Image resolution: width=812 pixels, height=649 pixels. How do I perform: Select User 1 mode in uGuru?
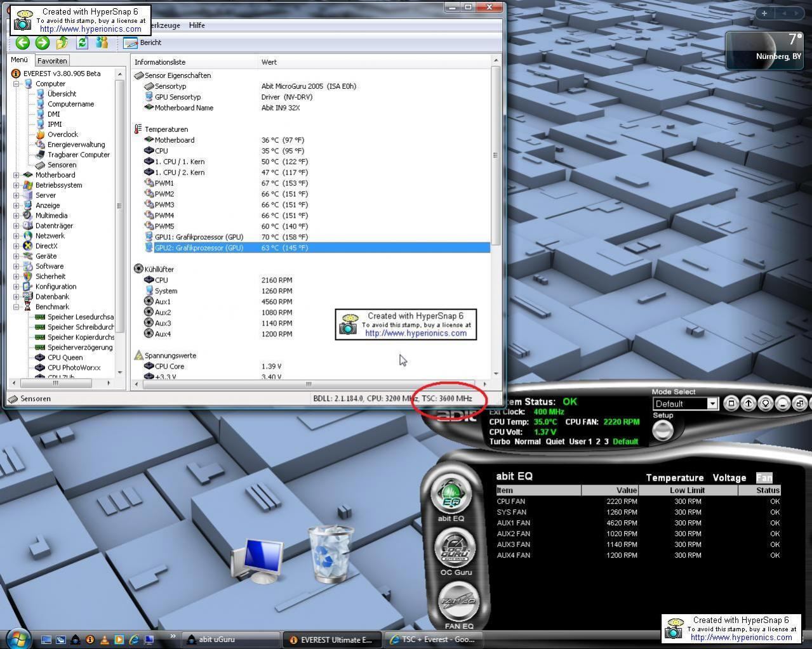click(x=580, y=442)
